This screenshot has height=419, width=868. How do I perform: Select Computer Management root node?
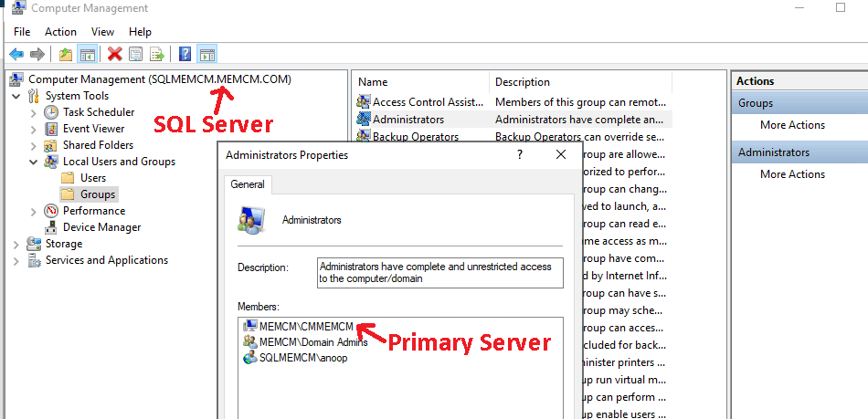[159, 79]
